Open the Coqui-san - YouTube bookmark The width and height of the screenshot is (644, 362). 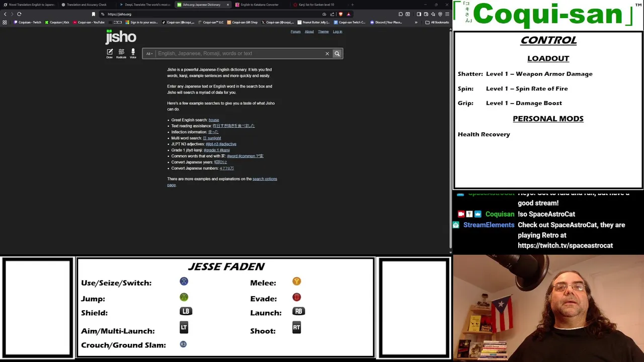tap(89, 22)
